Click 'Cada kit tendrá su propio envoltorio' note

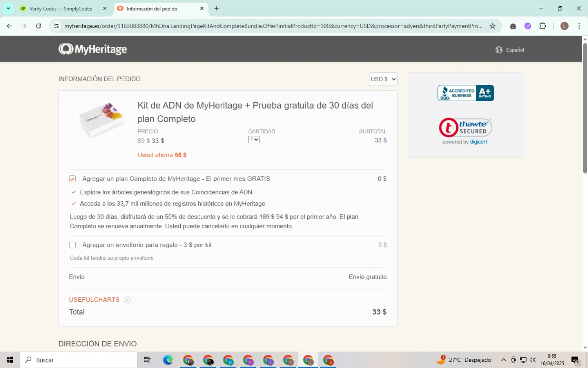click(112, 258)
